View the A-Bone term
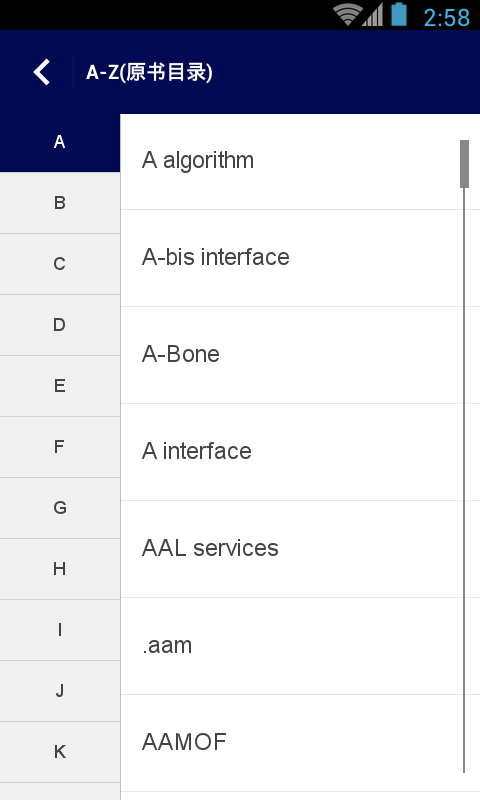This screenshot has width=480, height=800. point(300,355)
